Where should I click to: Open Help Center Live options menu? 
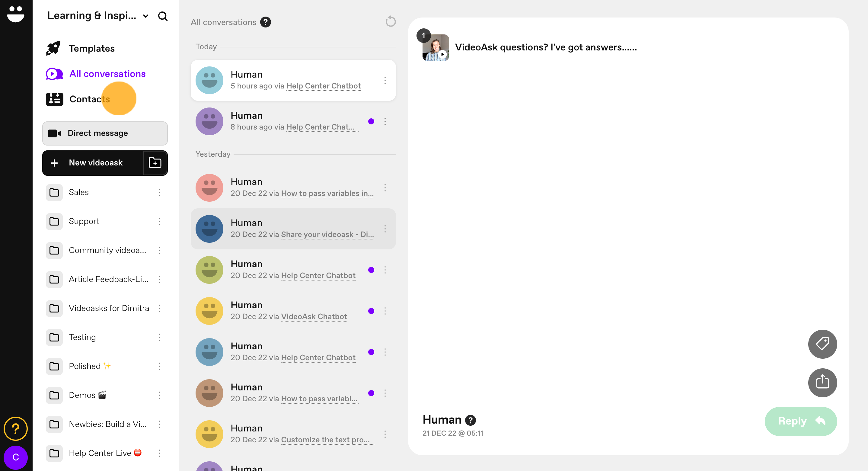coord(159,453)
